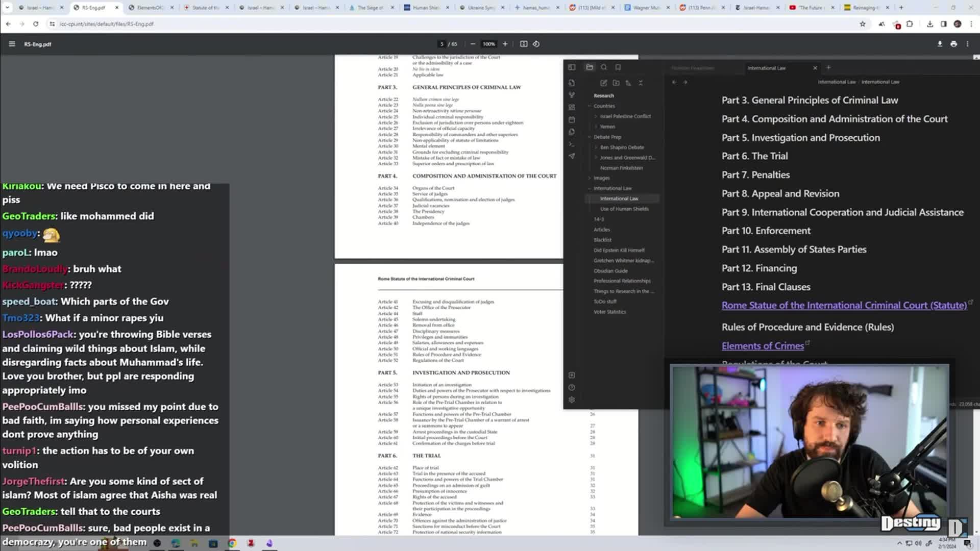Bookmark this page with the star icon
The image size is (980, 551).
click(x=863, y=24)
